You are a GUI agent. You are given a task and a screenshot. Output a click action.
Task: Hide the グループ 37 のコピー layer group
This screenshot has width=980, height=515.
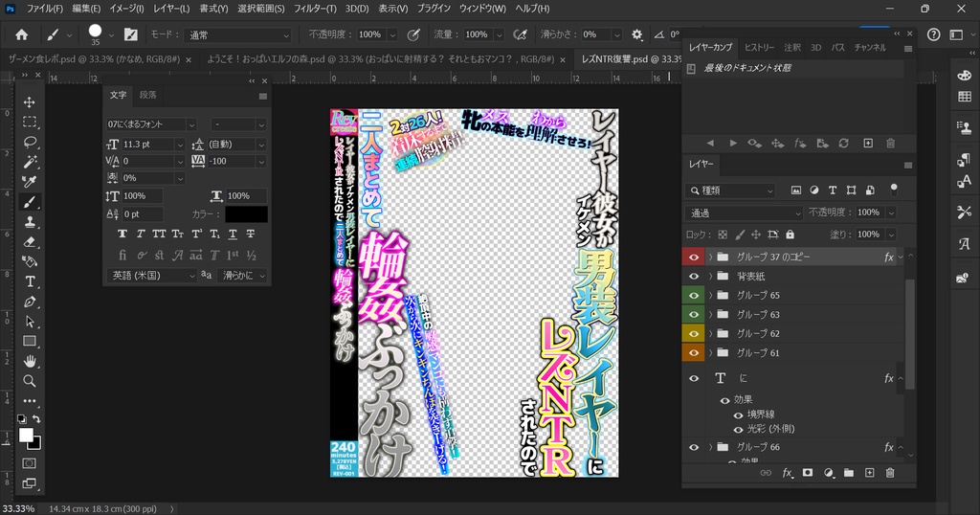pos(694,257)
